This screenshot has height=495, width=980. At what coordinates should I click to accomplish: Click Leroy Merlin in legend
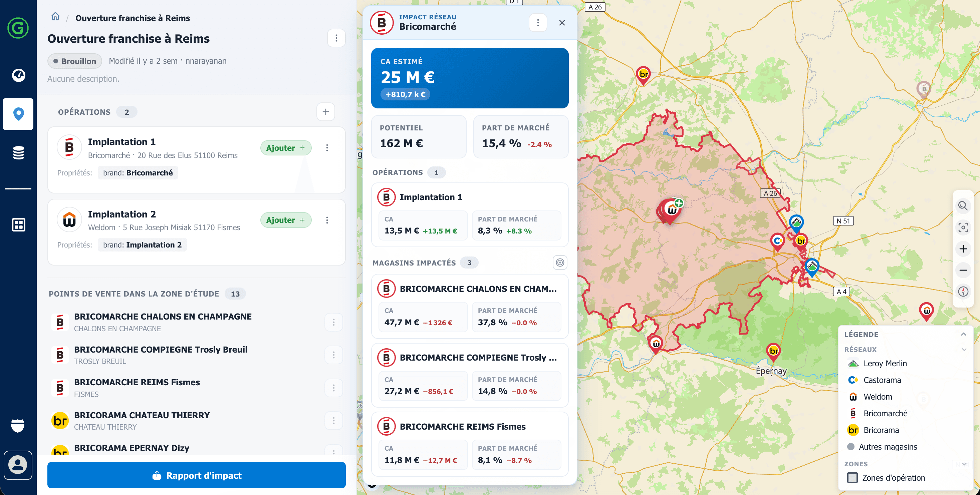coord(878,364)
